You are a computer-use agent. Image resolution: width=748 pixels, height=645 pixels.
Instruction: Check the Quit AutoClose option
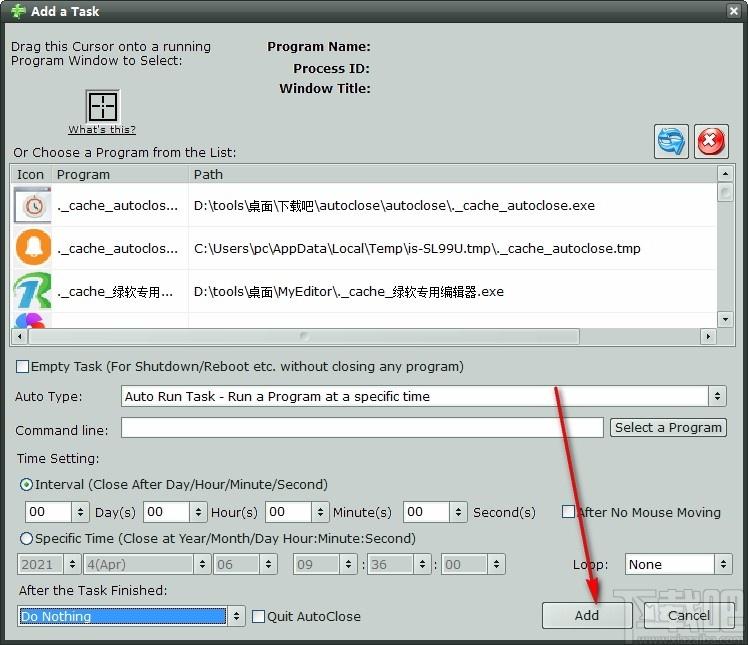tap(258, 616)
